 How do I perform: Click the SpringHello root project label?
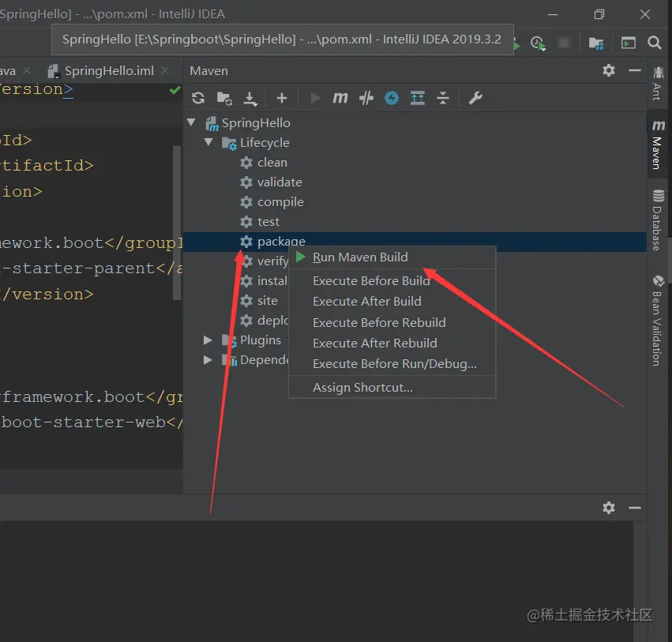point(256,123)
